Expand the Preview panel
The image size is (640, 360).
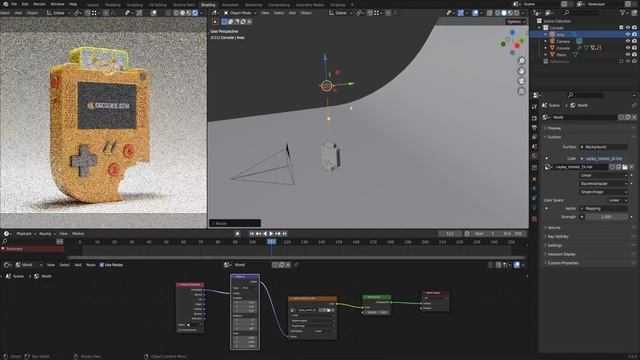click(x=589, y=128)
